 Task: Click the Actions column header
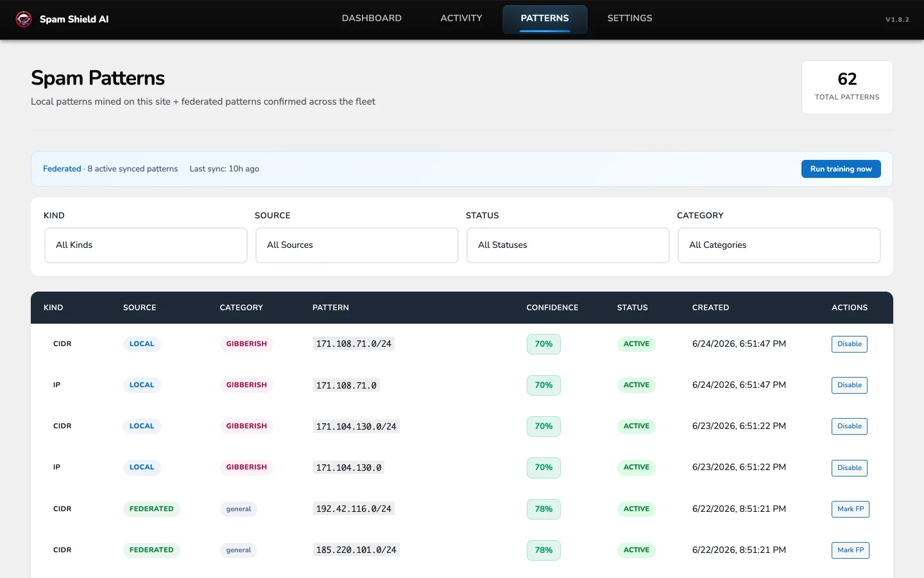tap(850, 308)
